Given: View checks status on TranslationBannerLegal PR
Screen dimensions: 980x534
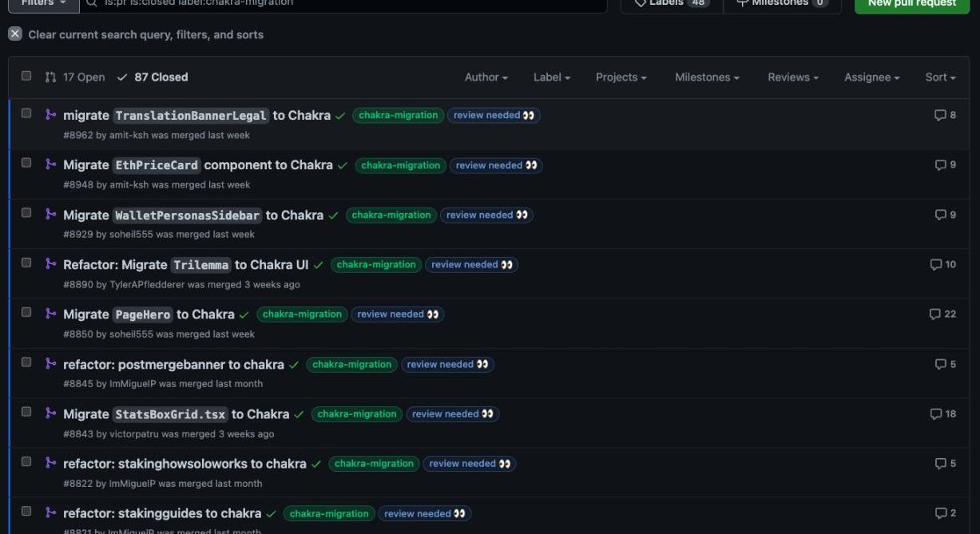Looking at the screenshot, I should pyautogui.click(x=340, y=116).
